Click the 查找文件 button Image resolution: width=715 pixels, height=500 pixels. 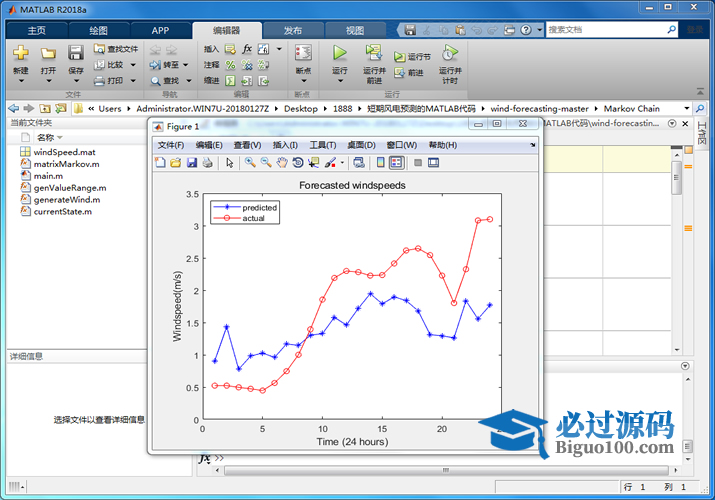click(x=116, y=48)
